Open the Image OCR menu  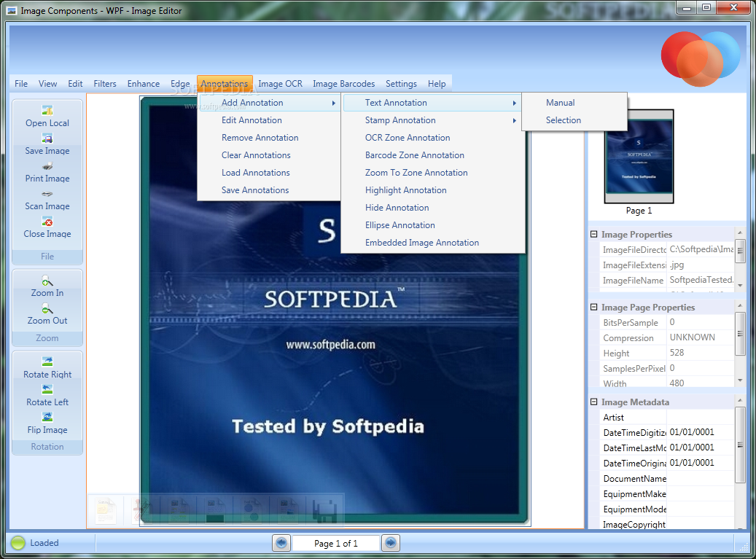click(280, 84)
